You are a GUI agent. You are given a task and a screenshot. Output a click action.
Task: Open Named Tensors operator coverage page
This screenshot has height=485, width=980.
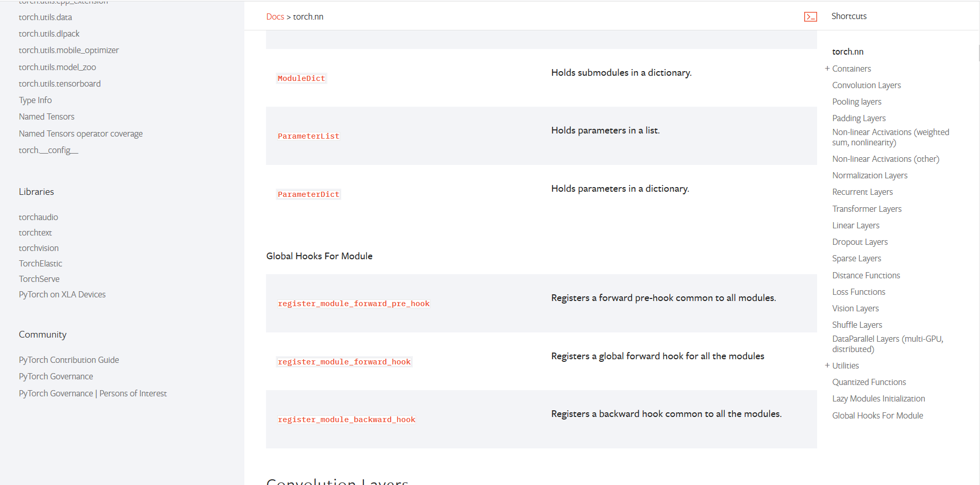tap(80, 133)
